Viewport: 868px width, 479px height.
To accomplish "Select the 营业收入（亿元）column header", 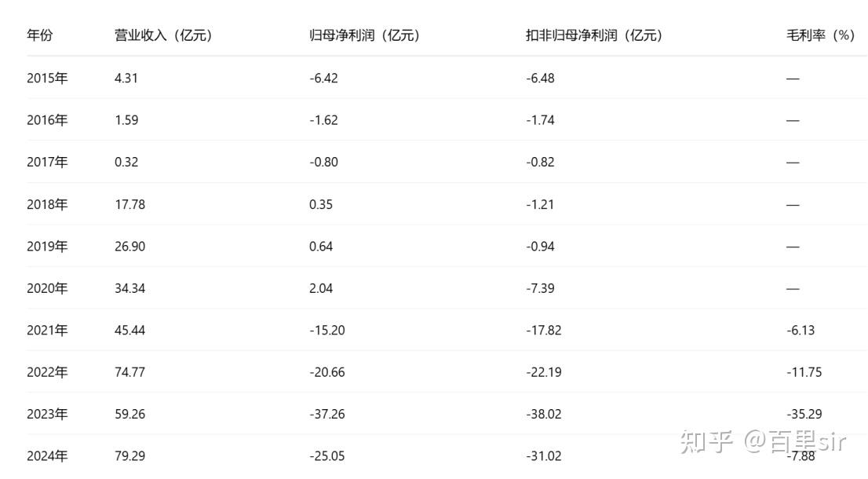I will (x=164, y=35).
